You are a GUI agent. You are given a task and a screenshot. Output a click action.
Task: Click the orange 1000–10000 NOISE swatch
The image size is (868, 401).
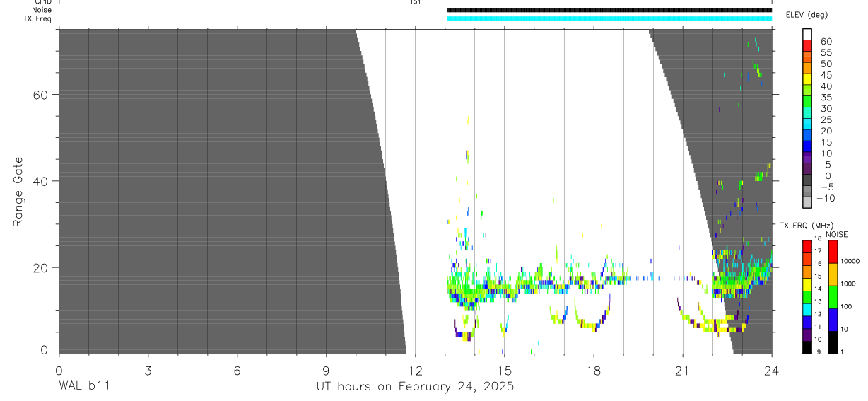click(x=833, y=274)
